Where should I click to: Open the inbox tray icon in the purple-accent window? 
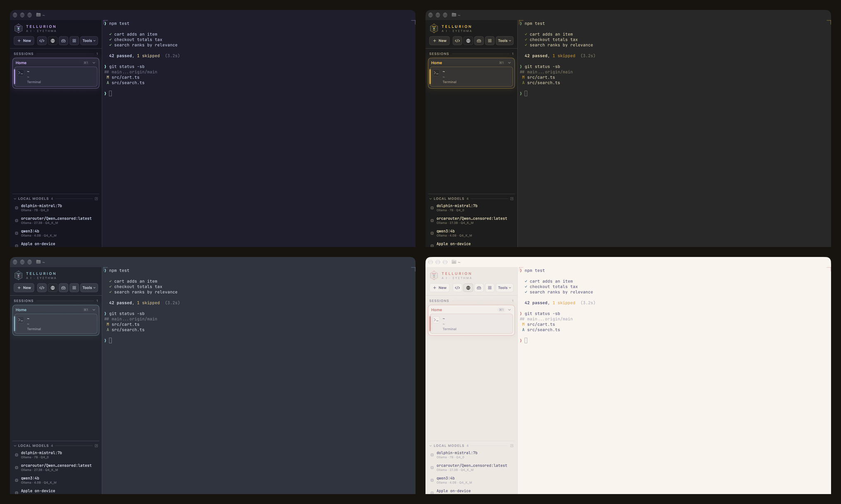63,41
